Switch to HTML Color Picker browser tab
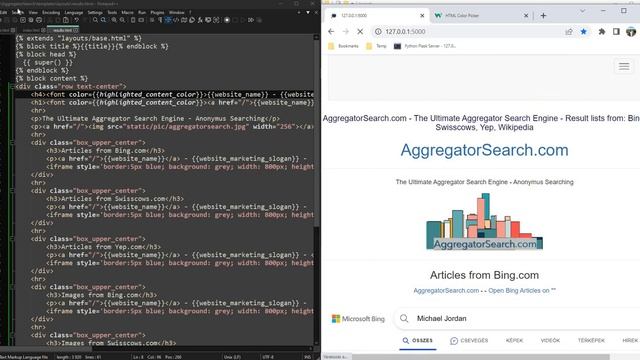Viewport: 640px width, 360px height. 482,16
